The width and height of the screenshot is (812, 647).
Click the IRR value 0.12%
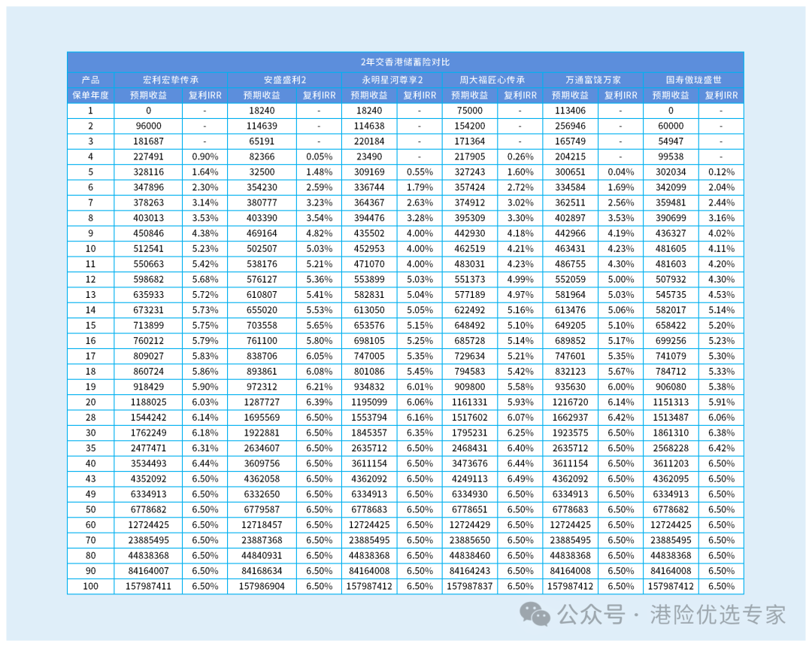tap(721, 172)
